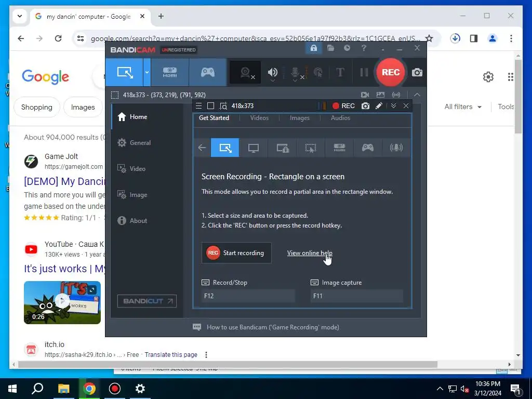Click the lock icon in Bandicam title bar

[313, 48]
